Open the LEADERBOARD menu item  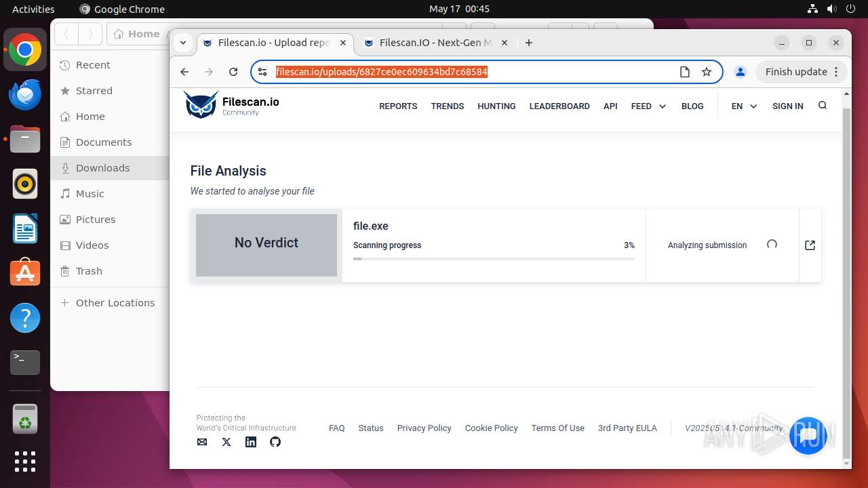point(559,106)
